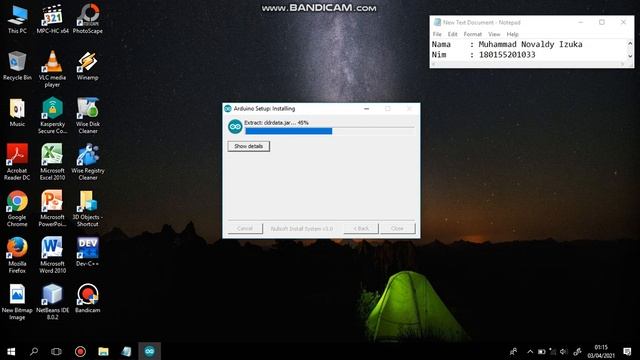Open Bandicam recorder taskbar icon
Image resolution: width=640 pixels, height=360 pixels.
[x=80, y=351]
